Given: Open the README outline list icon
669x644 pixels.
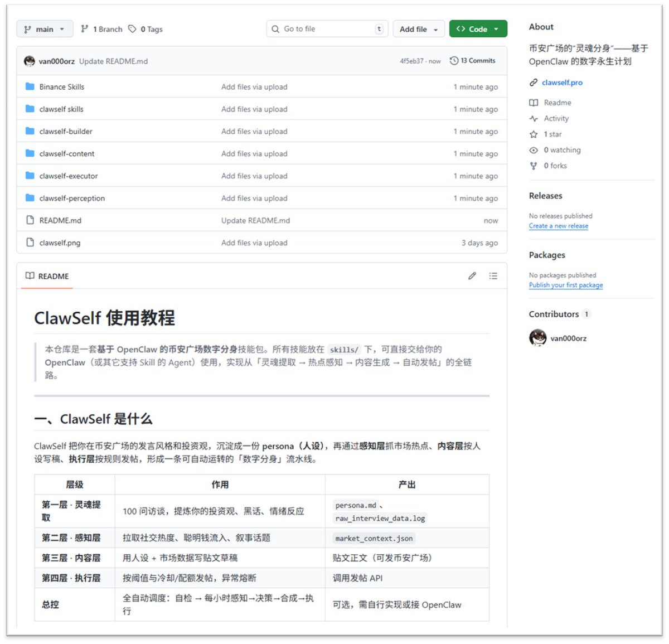Looking at the screenshot, I should (493, 275).
